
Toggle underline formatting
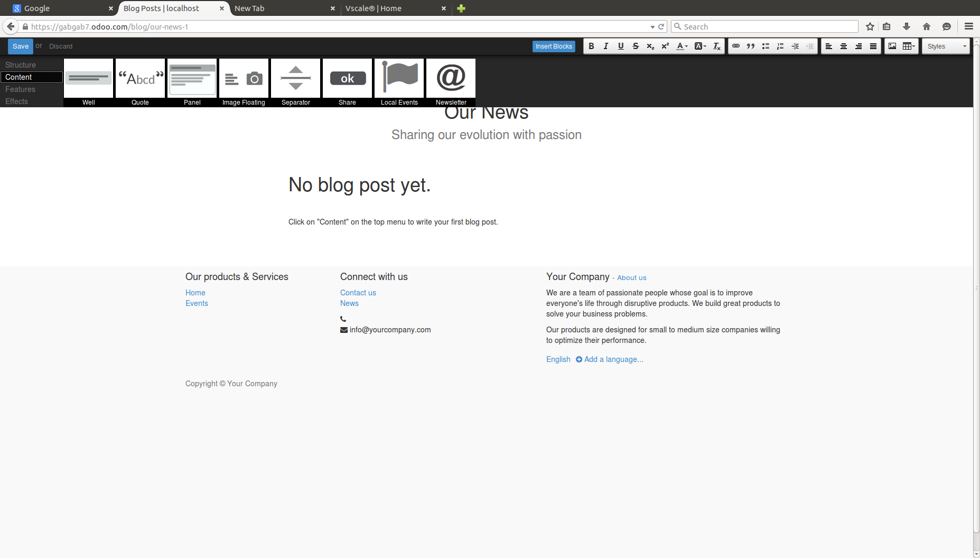pos(621,46)
